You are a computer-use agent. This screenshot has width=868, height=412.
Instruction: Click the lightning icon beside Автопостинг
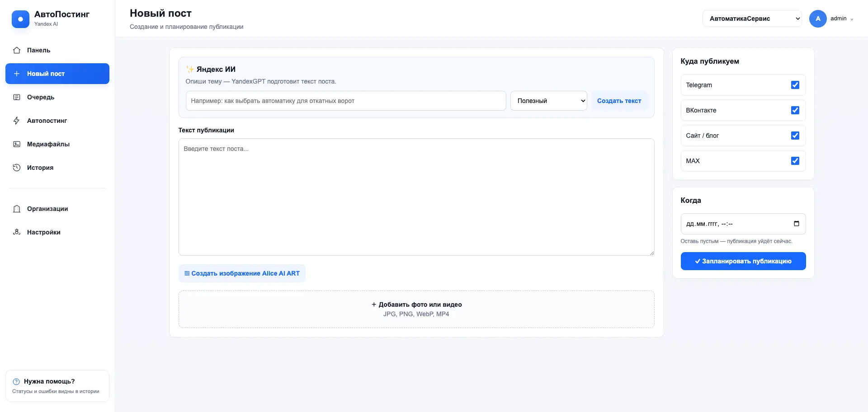tap(17, 121)
